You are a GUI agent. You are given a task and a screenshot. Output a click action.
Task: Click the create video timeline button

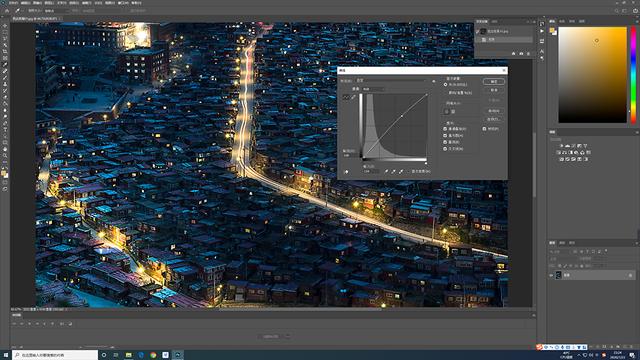[x=271, y=337]
